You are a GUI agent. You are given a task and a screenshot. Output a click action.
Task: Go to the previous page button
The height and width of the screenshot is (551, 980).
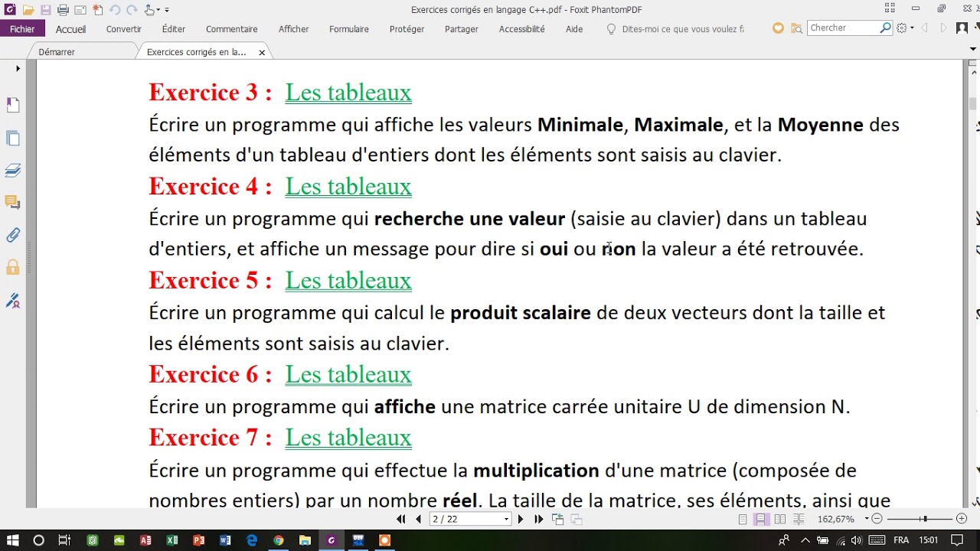418,519
